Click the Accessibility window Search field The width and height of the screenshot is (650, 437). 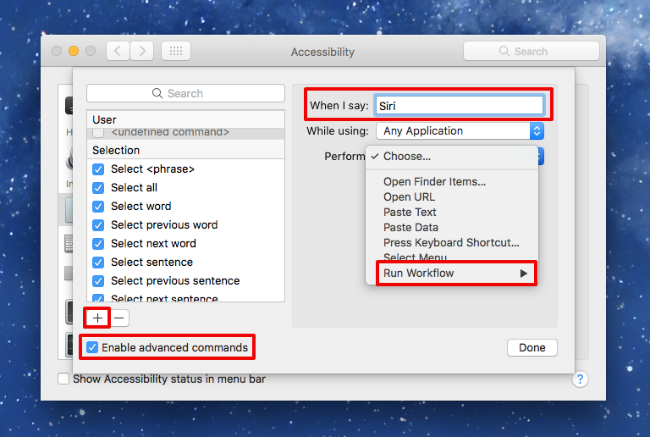coord(531,51)
